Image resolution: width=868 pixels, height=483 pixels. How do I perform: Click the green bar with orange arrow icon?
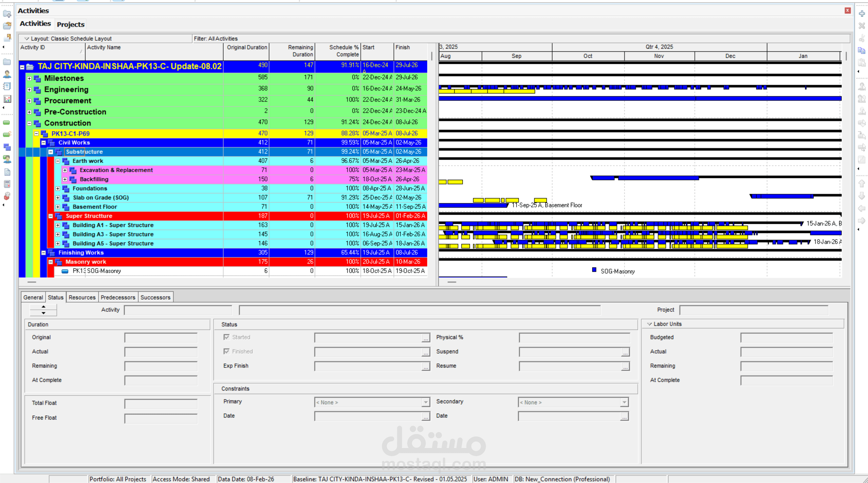(7, 135)
